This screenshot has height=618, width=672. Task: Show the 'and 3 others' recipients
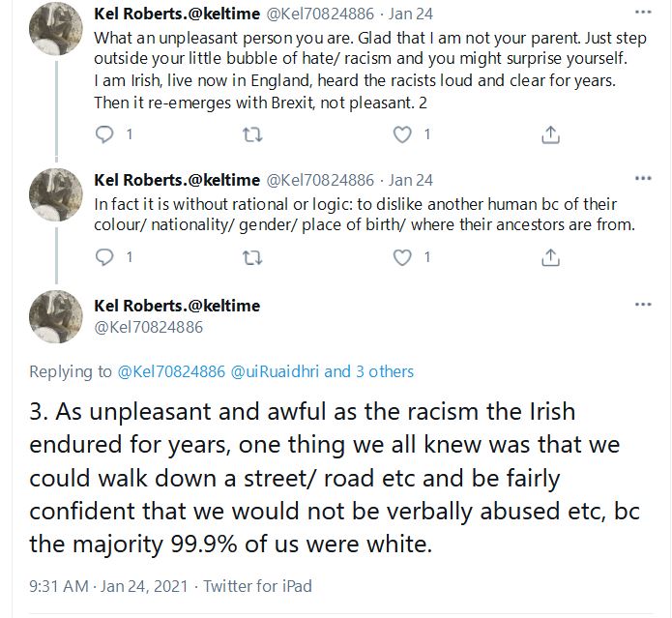pyautogui.click(x=369, y=371)
